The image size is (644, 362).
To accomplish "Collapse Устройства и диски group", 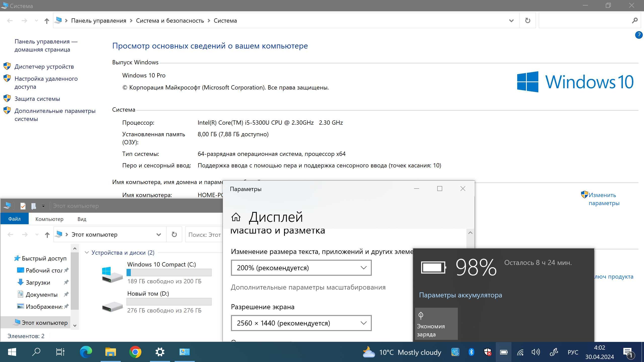I will tap(87, 252).
